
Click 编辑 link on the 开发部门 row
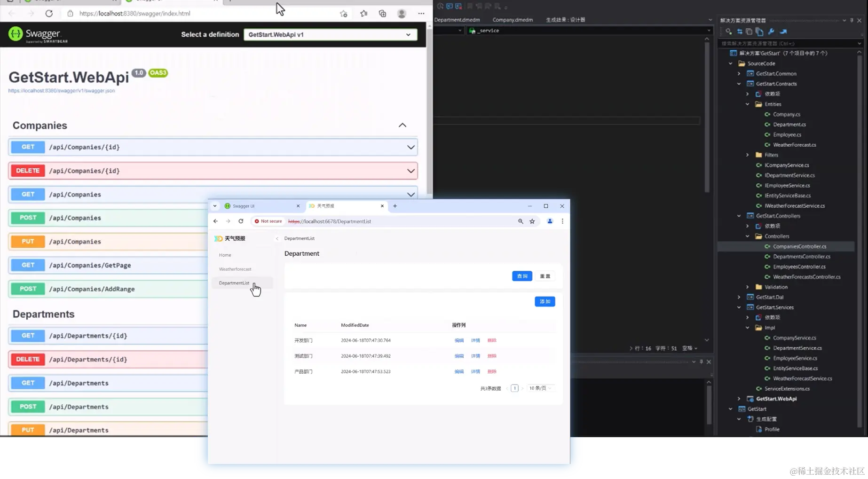[458, 340]
